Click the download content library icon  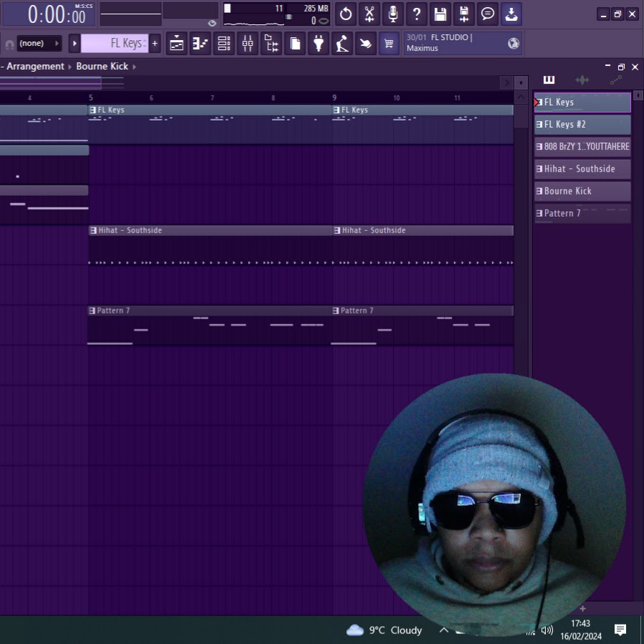(511, 14)
